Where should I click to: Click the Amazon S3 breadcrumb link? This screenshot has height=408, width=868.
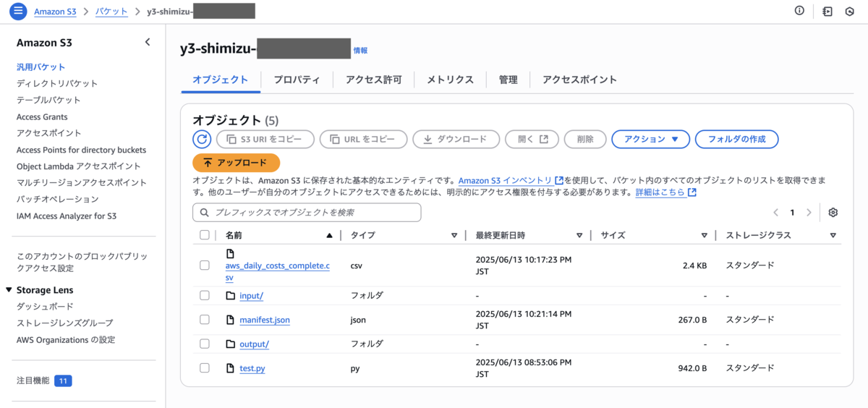tap(55, 12)
